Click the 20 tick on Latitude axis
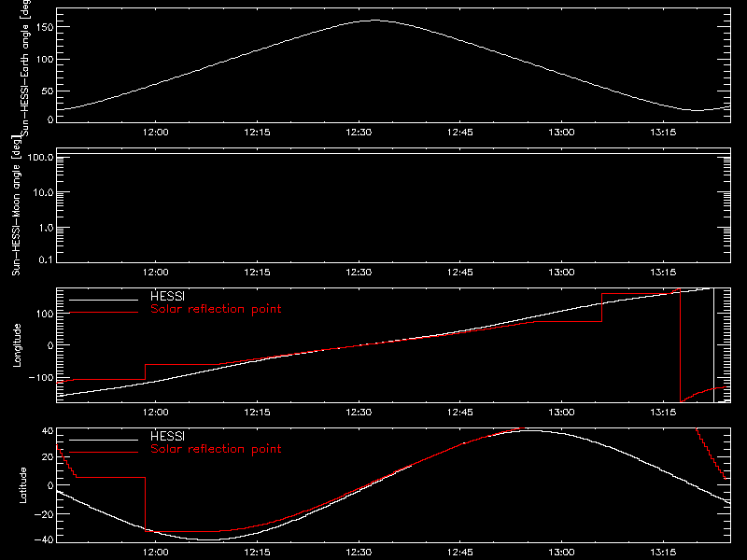 click(48, 457)
